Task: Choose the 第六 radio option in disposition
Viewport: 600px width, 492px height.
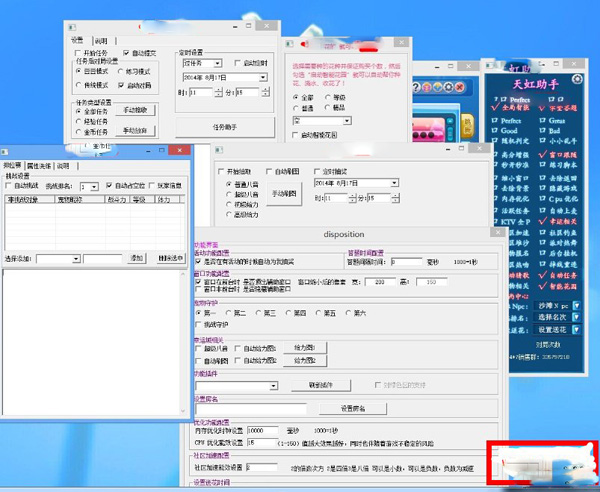Action: (348, 313)
